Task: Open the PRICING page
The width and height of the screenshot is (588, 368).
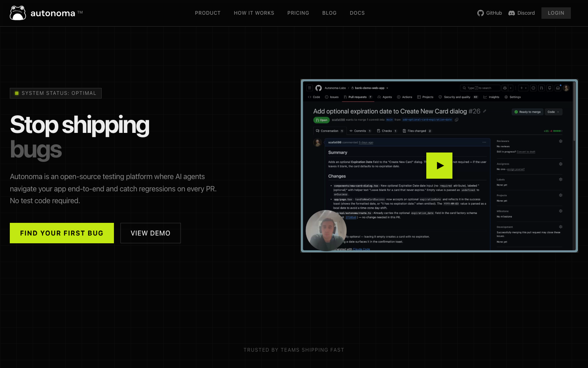Action: (298, 13)
